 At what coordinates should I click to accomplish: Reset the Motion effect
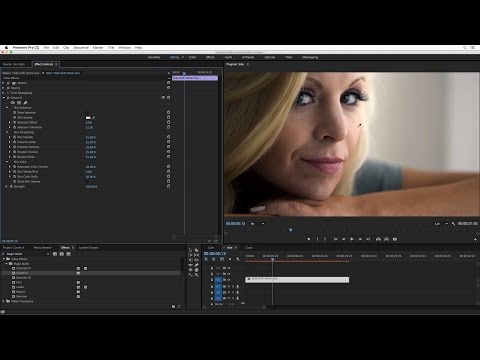pyautogui.click(x=168, y=83)
